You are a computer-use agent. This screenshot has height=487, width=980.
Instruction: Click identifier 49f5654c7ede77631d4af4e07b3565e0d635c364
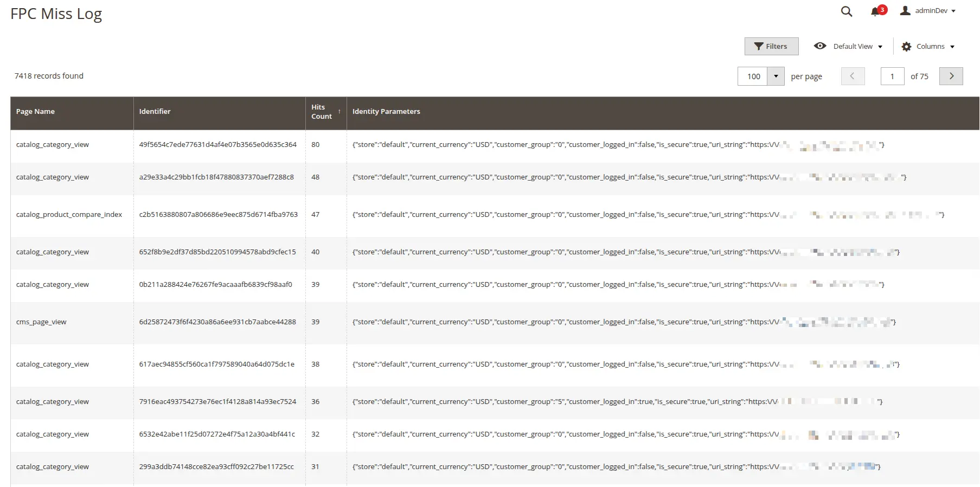pos(217,145)
